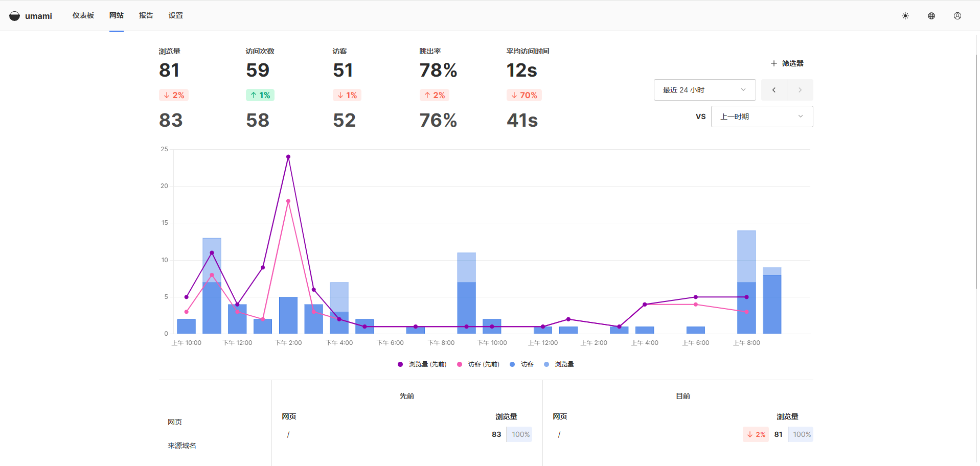Screen dimensions: 980x466
Task: Click the umami logo icon
Action: [x=15, y=16]
